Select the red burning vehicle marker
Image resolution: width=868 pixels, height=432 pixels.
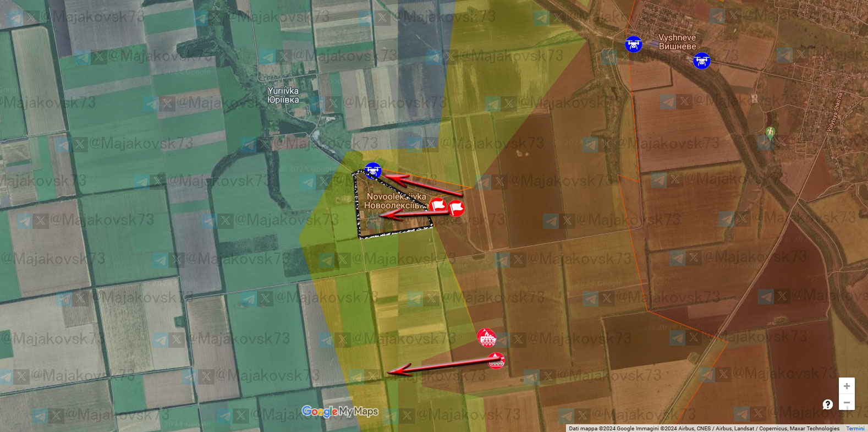tap(487, 337)
